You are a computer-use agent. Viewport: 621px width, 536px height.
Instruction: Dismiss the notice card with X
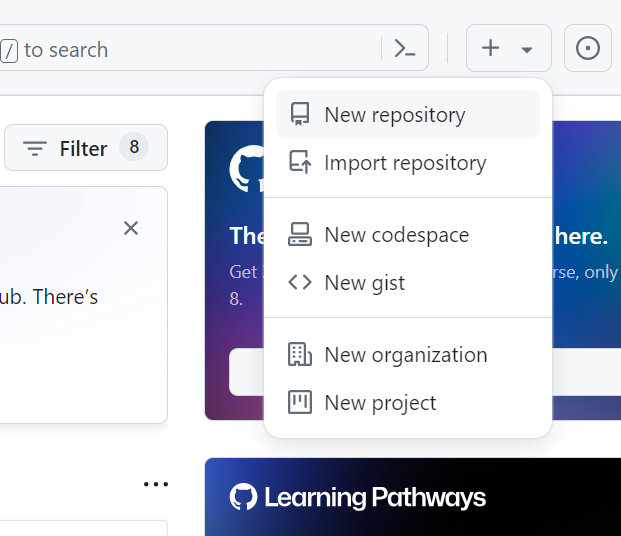[131, 228]
